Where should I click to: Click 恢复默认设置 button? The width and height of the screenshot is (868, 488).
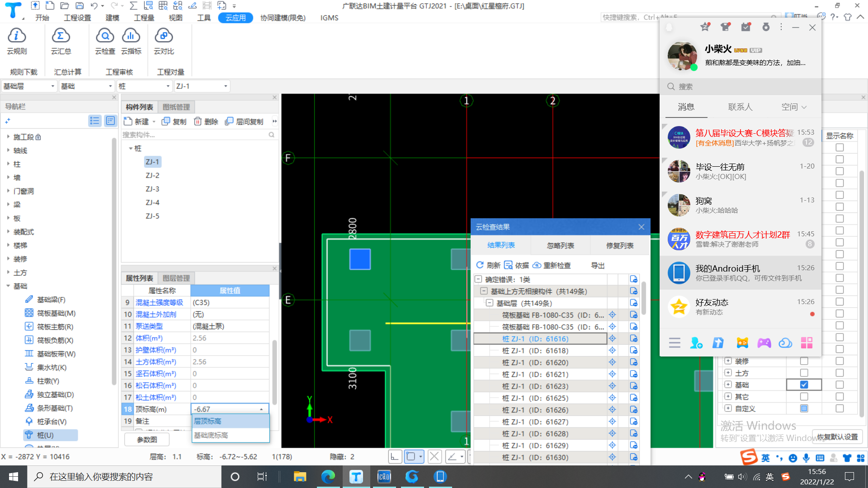pos(837,437)
